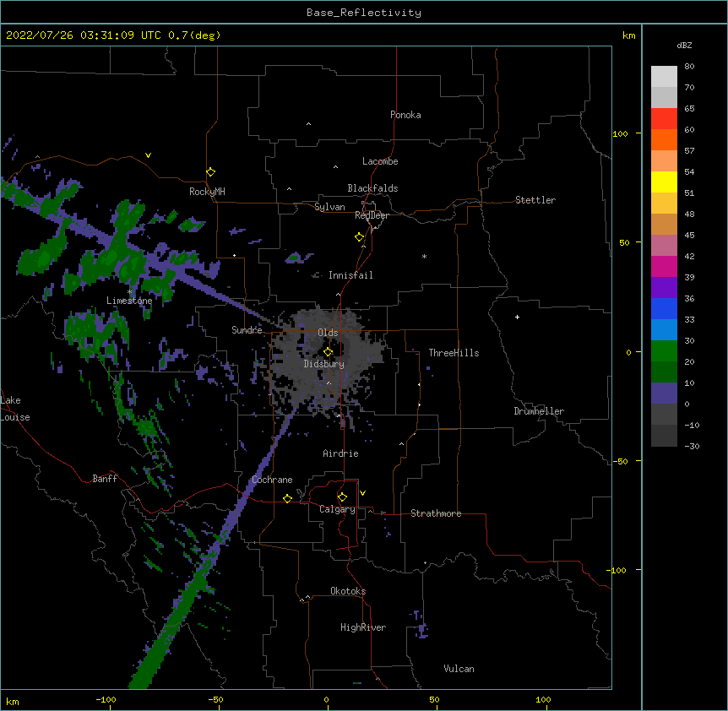Select the yellow 51–54 dBZ legend swatch

point(664,182)
